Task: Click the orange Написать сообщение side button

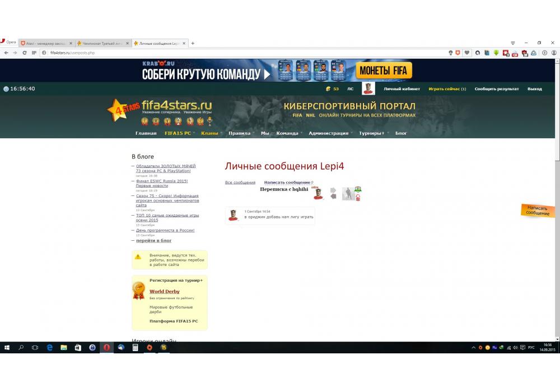Action: click(x=538, y=211)
